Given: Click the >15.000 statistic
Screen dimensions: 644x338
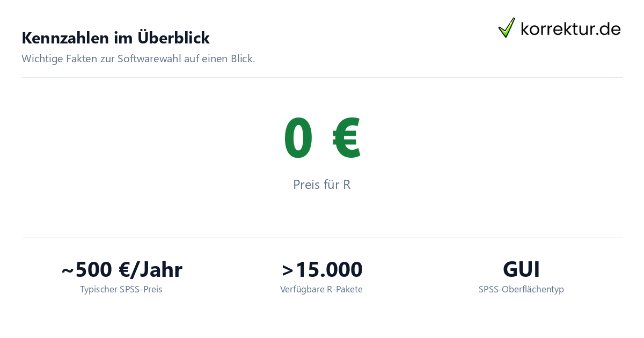Looking at the screenshot, I should (x=322, y=269).
